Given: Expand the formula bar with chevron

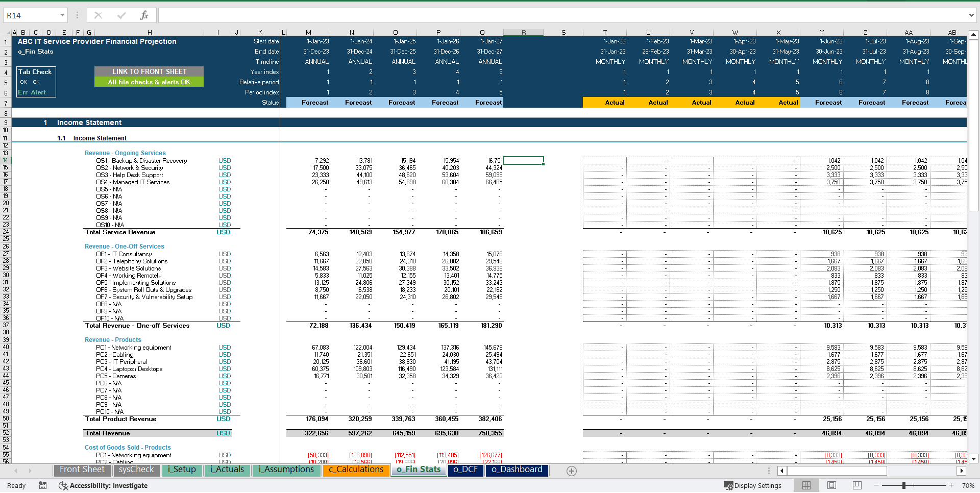Looking at the screenshot, I should pyautogui.click(x=971, y=15).
